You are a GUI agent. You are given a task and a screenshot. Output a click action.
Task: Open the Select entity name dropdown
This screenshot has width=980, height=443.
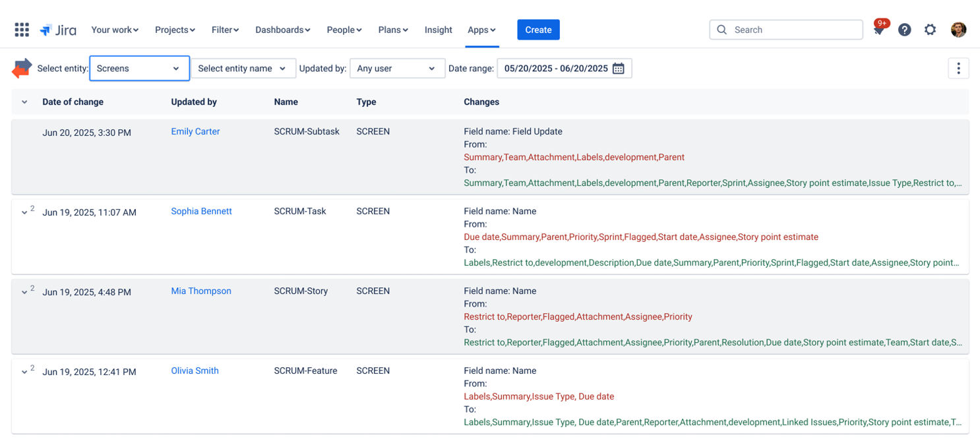pyautogui.click(x=243, y=68)
